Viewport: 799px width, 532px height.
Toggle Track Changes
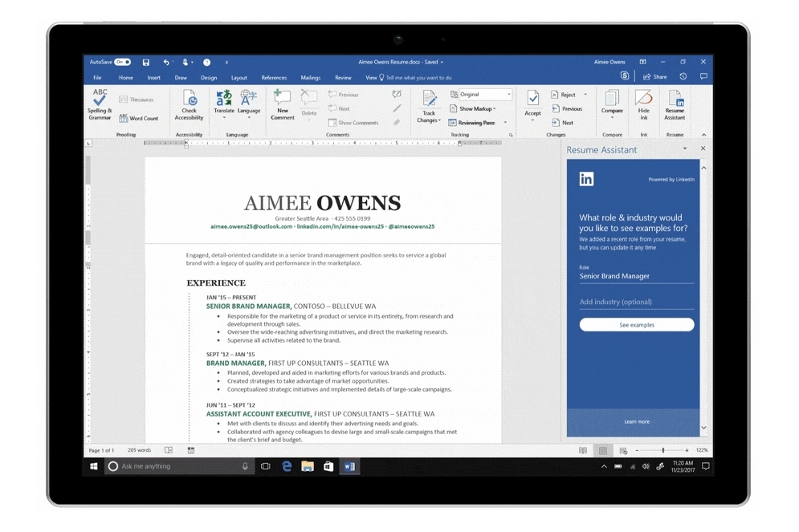[429, 107]
